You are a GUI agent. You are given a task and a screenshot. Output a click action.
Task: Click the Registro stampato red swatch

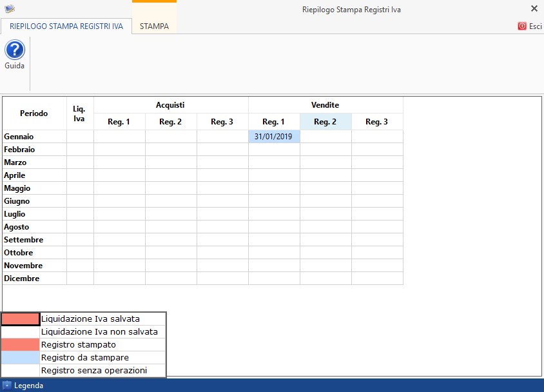[x=21, y=344]
